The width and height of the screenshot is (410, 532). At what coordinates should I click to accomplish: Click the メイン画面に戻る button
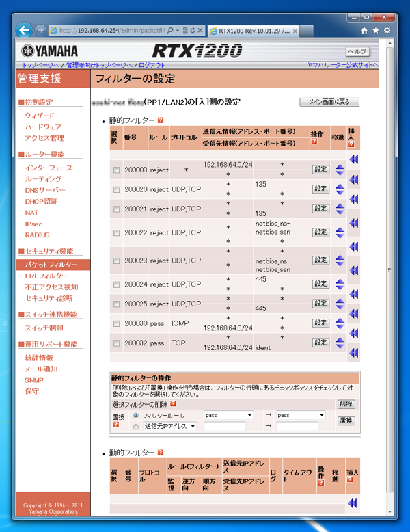pyautogui.click(x=329, y=102)
